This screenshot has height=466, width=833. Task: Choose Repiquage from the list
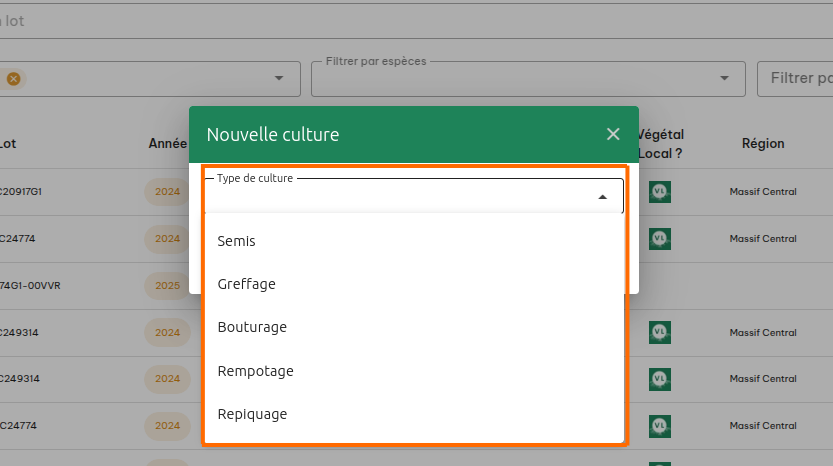(x=252, y=414)
